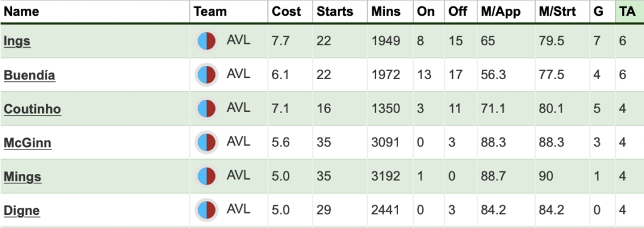
Task: Click the team badge in Digne row
Action: (x=206, y=210)
